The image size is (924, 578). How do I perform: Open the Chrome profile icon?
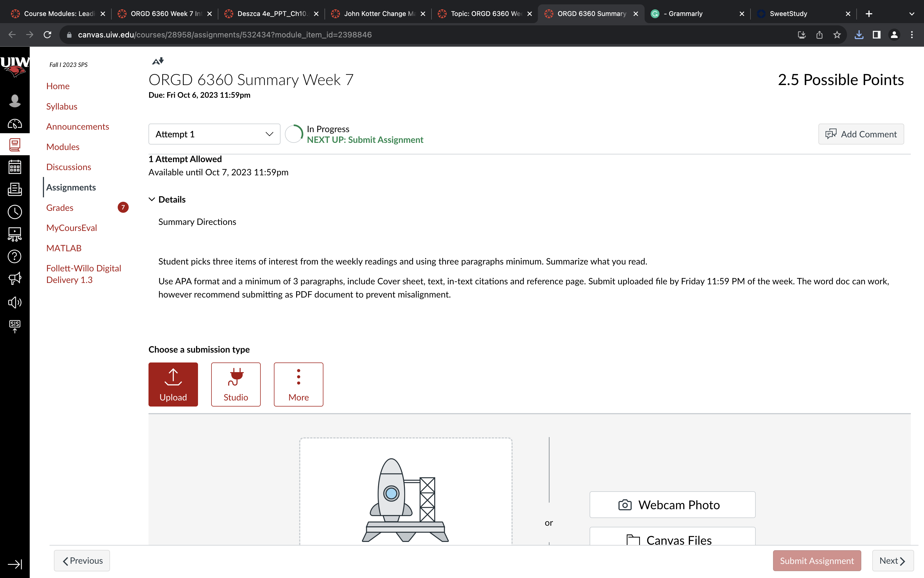[894, 35]
